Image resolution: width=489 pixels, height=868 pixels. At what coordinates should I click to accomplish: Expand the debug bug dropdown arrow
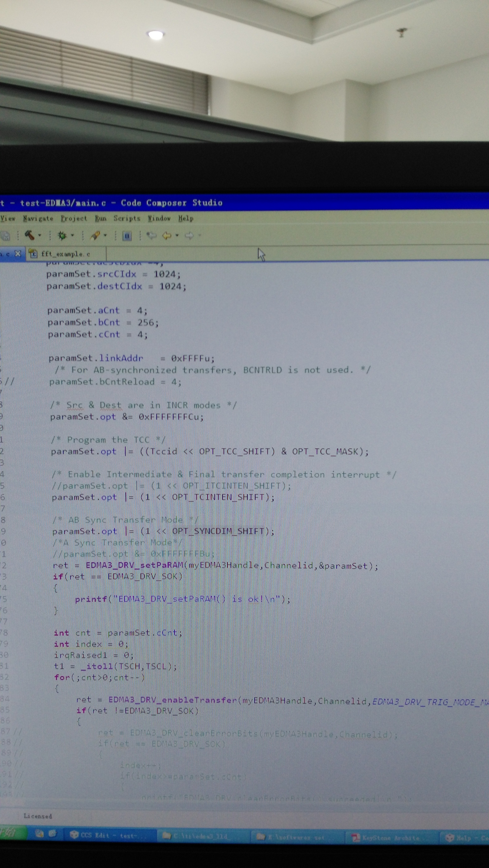click(72, 235)
